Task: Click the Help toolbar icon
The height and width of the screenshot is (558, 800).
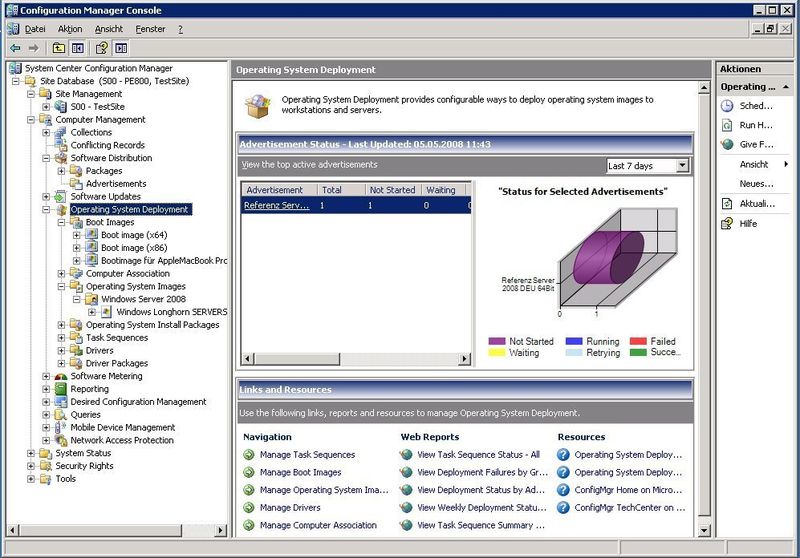Action: click(x=102, y=48)
